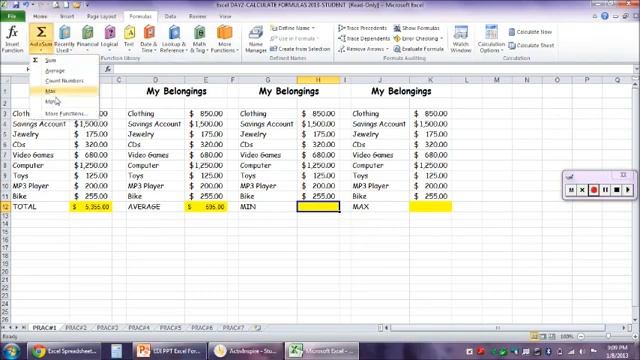Click recorder play button

(628, 190)
